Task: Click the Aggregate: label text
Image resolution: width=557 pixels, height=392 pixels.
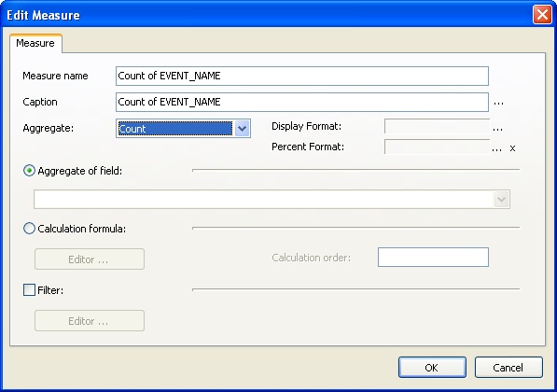Action: (48, 128)
